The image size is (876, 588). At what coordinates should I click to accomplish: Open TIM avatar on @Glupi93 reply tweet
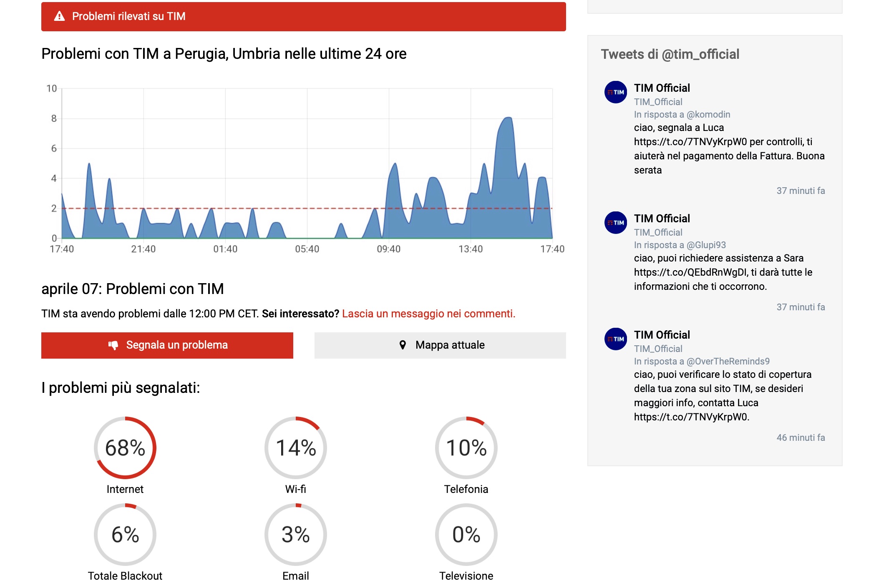[616, 223]
